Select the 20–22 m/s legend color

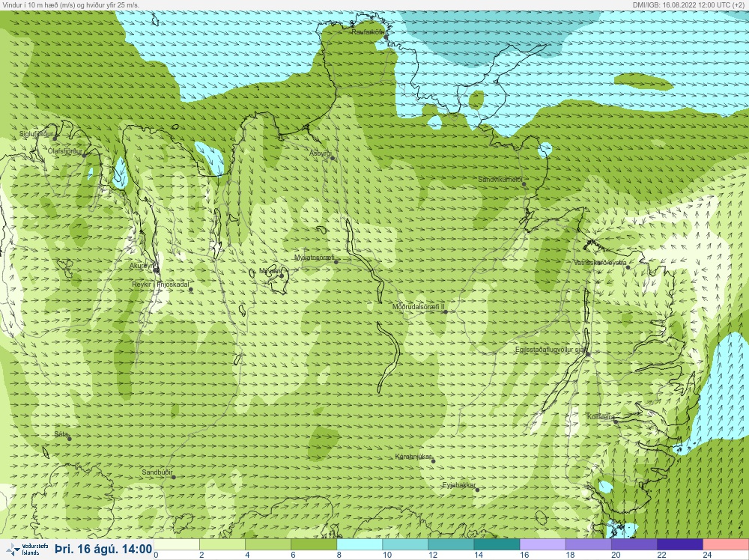(x=634, y=544)
